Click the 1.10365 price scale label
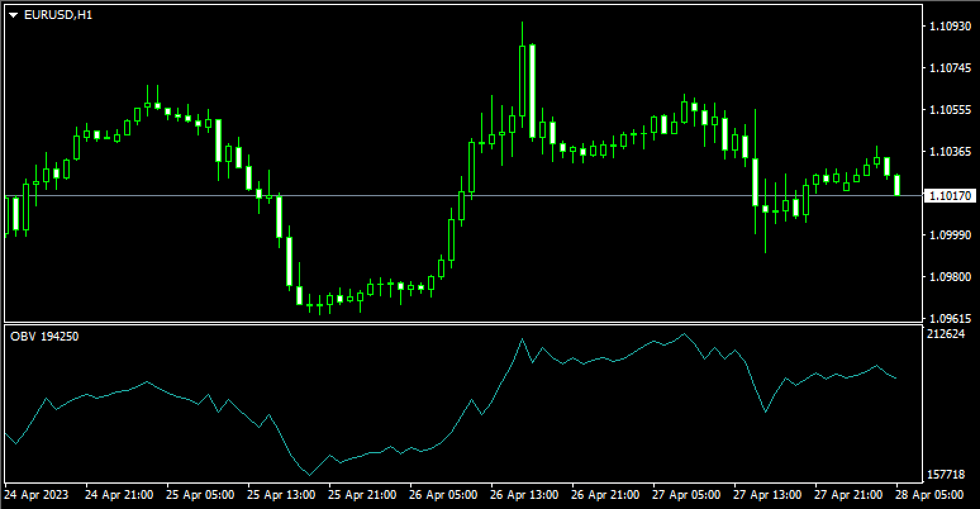Viewport: 980px width, 509px height. (949, 152)
